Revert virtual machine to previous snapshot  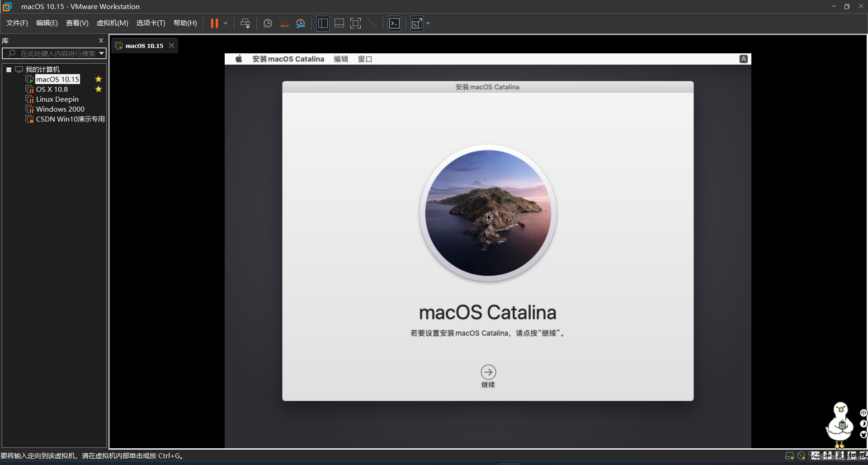[x=284, y=23]
